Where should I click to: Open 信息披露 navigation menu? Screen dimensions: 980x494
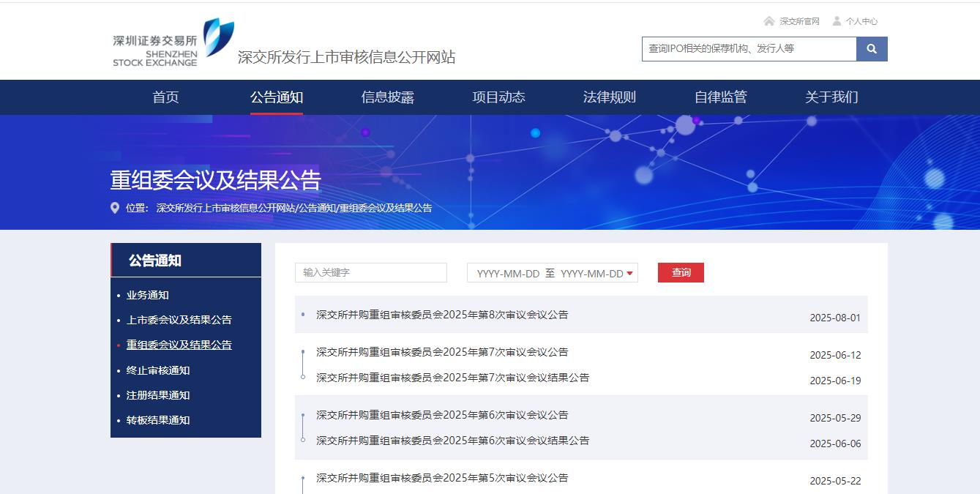pos(388,97)
